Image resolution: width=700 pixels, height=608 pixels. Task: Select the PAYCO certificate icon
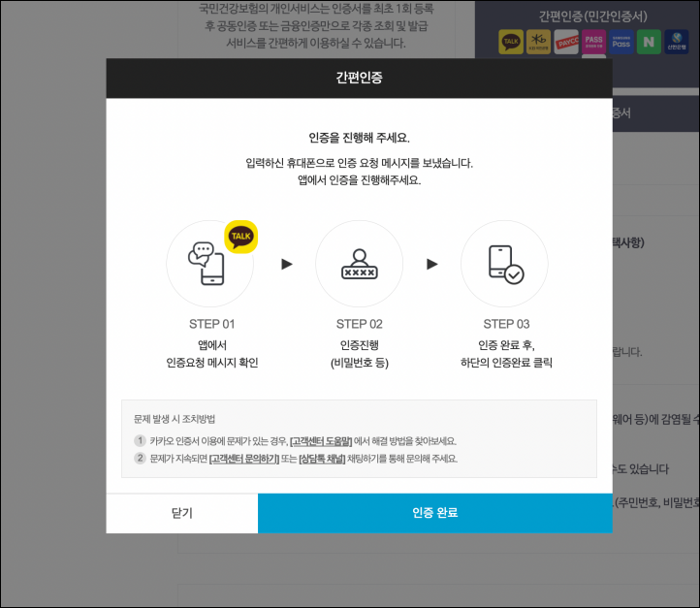coord(566,42)
